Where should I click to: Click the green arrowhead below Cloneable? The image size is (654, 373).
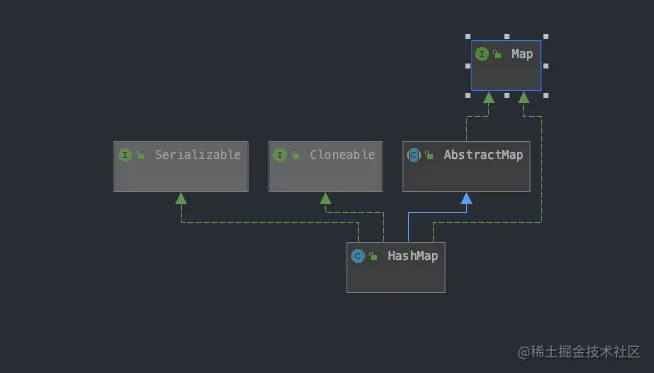click(x=325, y=198)
